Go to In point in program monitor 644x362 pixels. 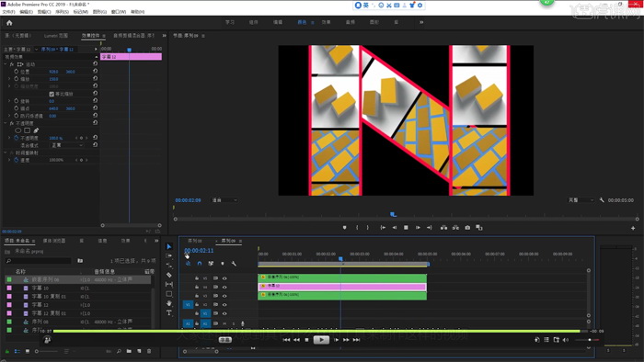(x=383, y=228)
